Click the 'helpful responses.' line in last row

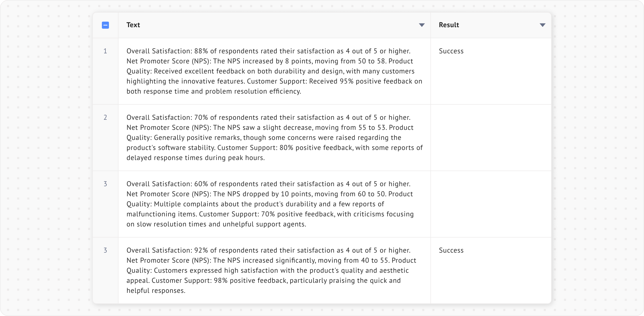156,291
